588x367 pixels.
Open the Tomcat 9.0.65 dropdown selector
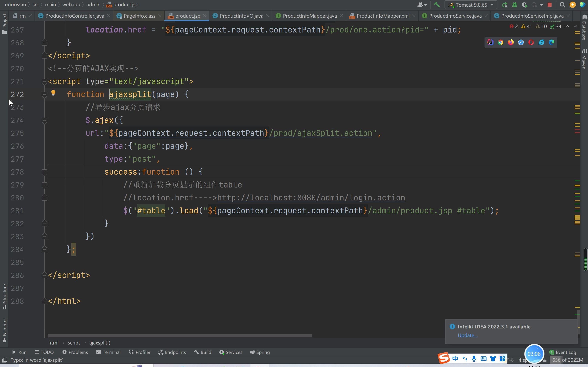point(471,4)
